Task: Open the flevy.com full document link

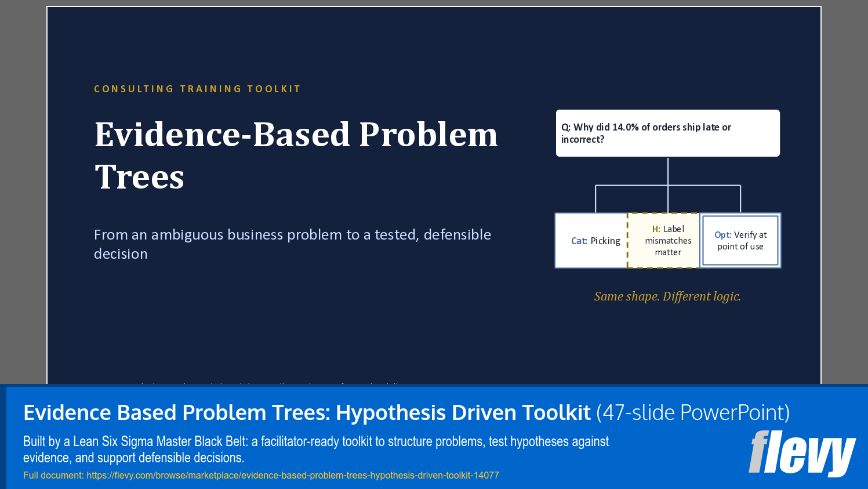Action: [x=293, y=475]
